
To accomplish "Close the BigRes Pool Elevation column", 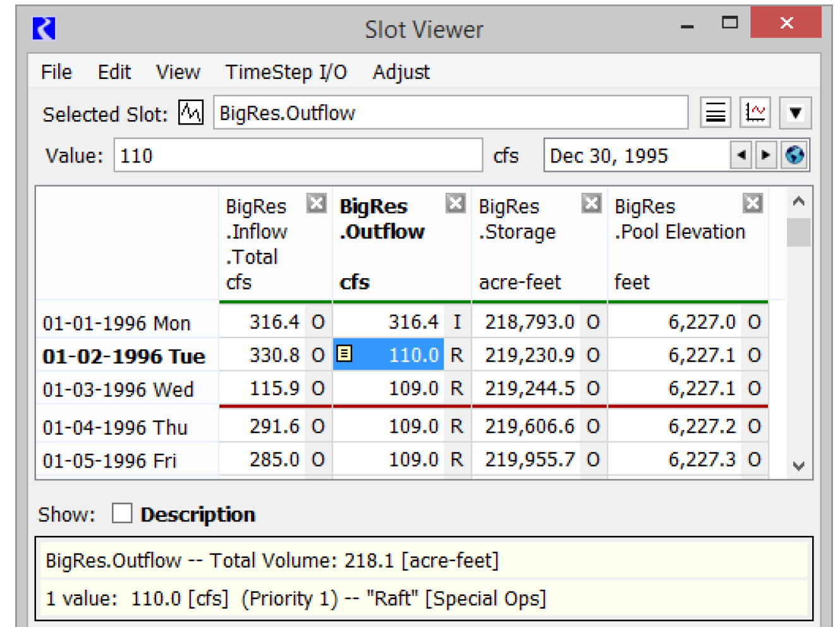I will pos(752,204).
